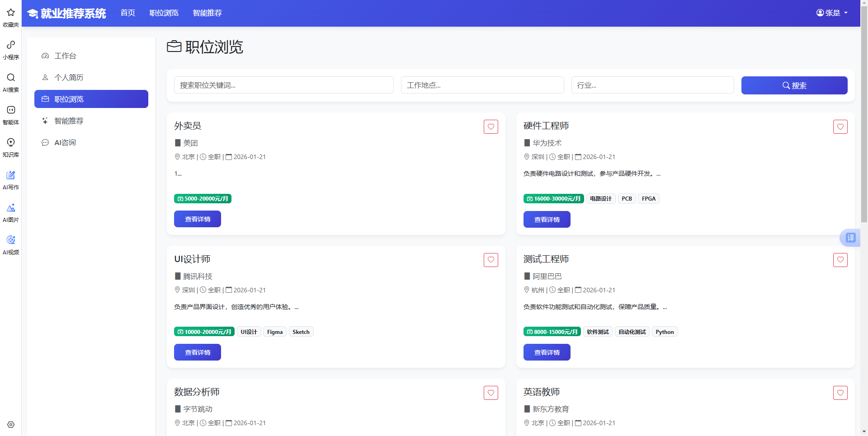Click the 英语教师 job title
Screen dimensions: 868x436
pyautogui.click(x=542, y=392)
